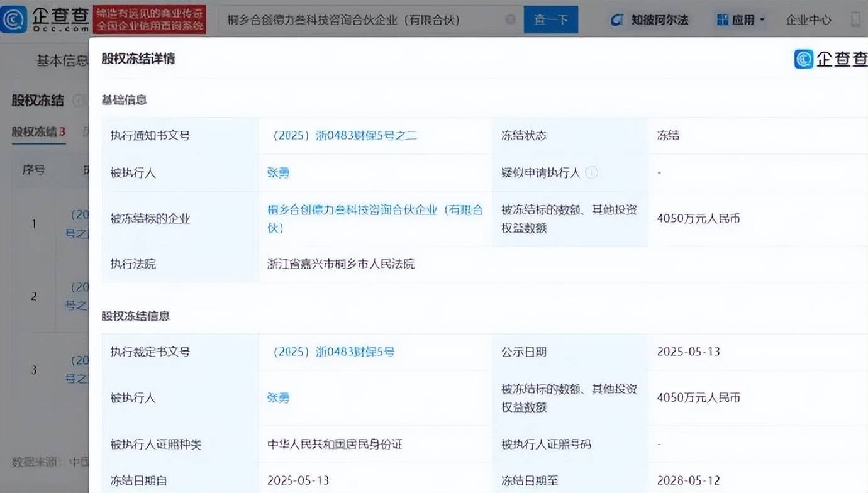Image resolution: width=868 pixels, height=493 pixels.
Task: Clear the search box using the X icon
Action: (510, 19)
